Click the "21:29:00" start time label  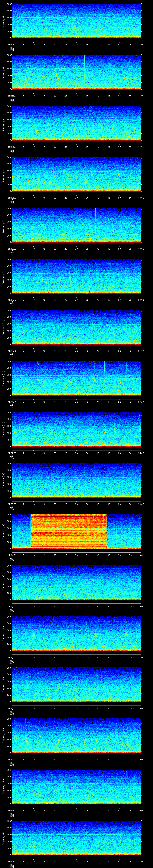click(12, 810)
